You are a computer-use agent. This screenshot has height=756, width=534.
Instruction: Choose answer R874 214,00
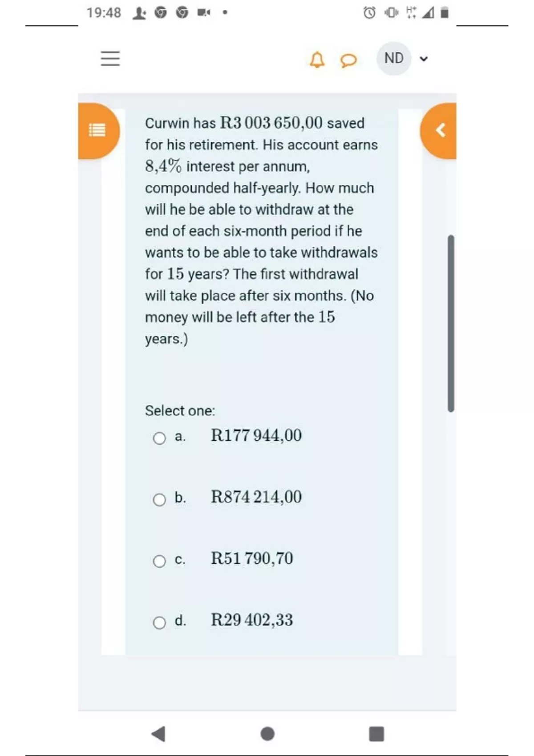point(256,497)
